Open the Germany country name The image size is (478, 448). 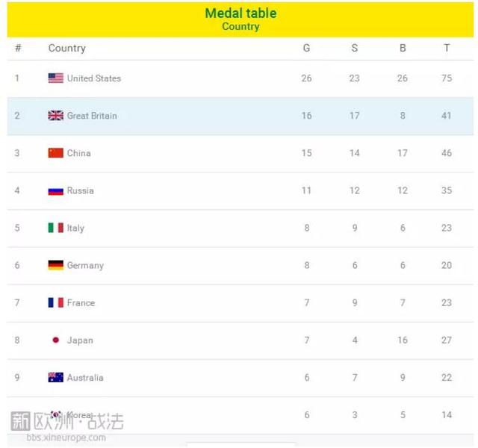coord(85,266)
